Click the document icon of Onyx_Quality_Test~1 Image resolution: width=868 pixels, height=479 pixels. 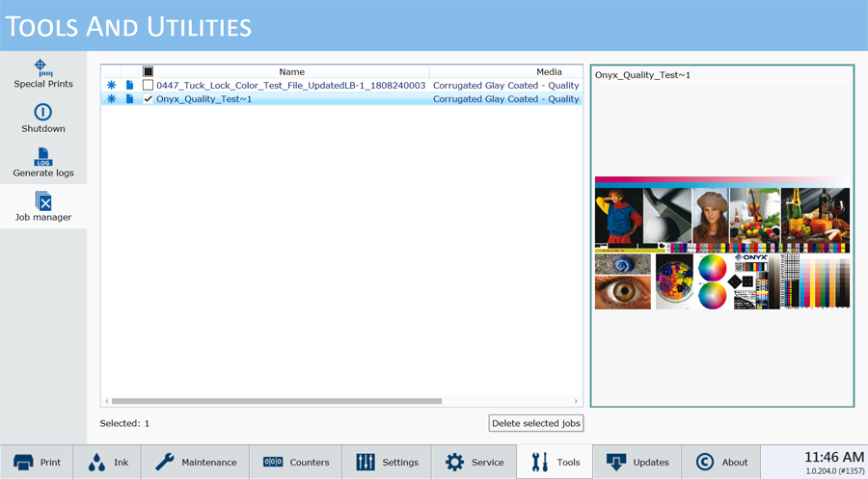pos(129,98)
